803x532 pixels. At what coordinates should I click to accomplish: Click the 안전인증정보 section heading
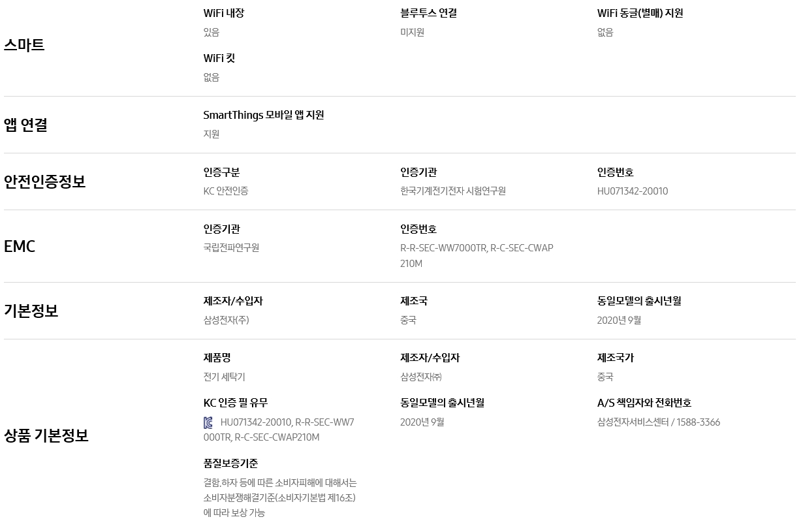44,181
